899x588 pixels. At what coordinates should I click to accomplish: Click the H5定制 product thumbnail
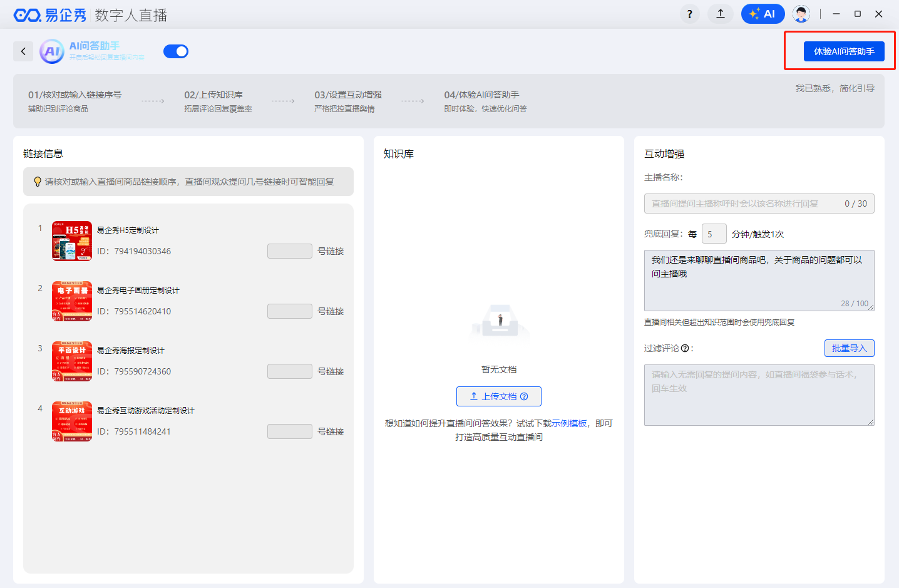coord(72,241)
